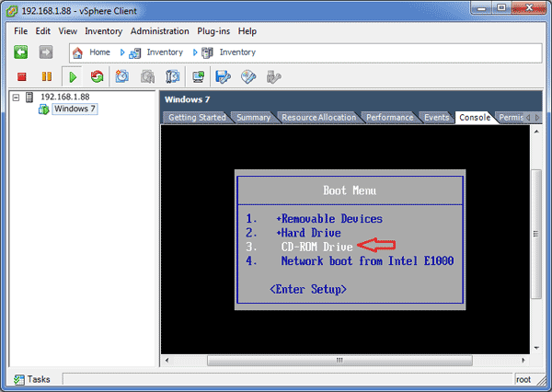Click the red Power Off button
This screenshot has height=392, width=552.
tap(22, 76)
